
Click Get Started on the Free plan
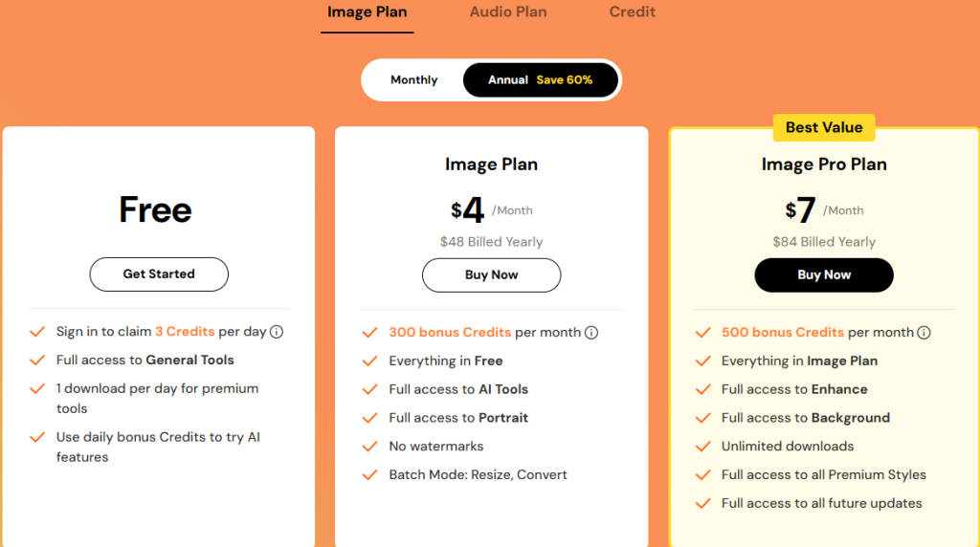(159, 274)
